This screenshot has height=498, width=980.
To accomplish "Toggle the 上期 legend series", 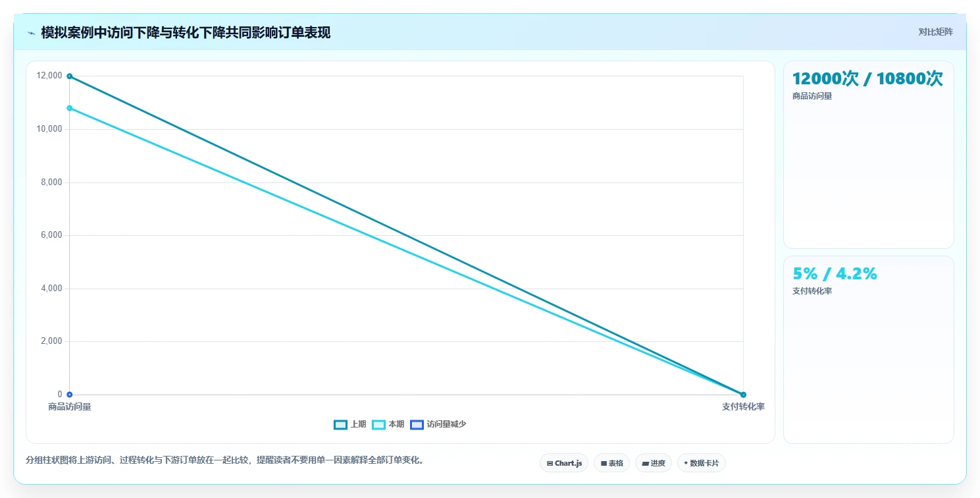I will coord(350,424).
